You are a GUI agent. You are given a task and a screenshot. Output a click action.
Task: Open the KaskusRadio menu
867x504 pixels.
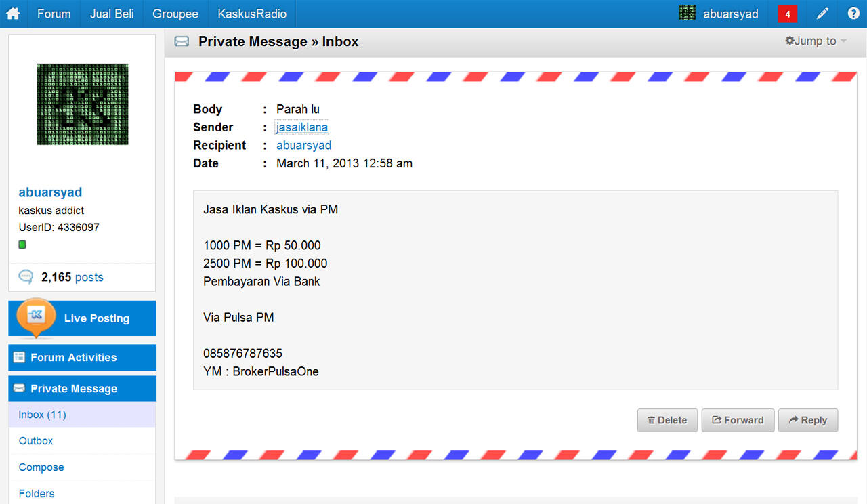point(252,14)
